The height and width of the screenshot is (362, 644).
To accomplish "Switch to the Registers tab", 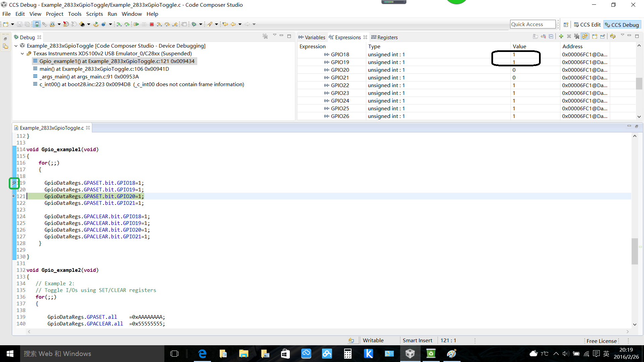I will click(384, 37).
